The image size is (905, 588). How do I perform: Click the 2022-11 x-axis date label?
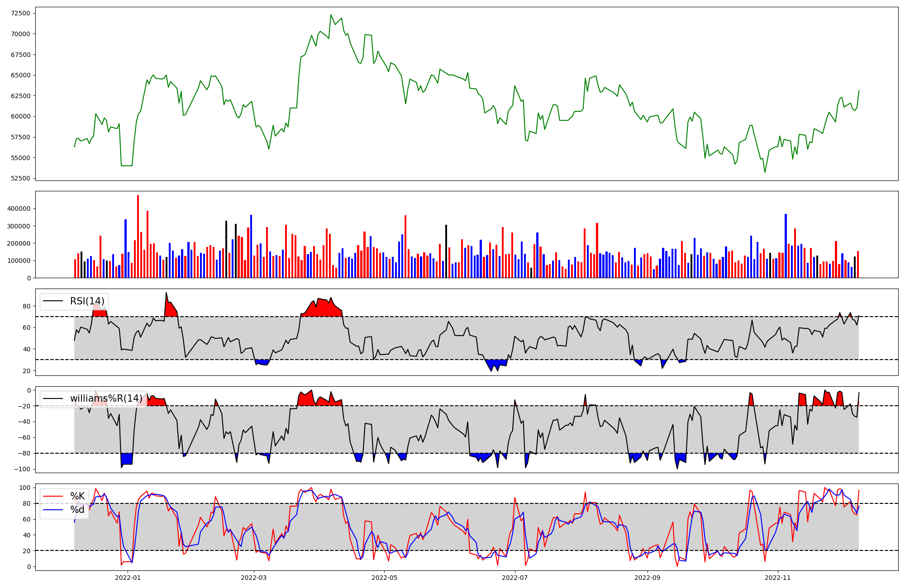[777, 578]
